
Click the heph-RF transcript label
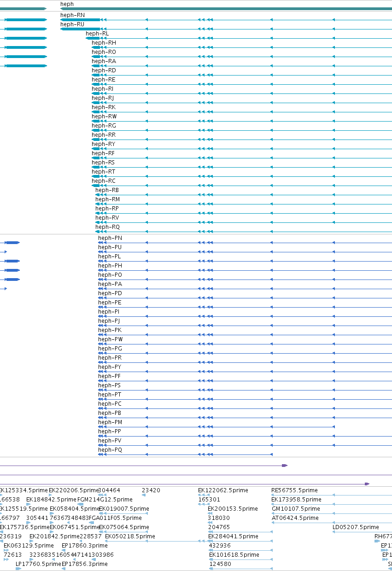coord(103,153)
